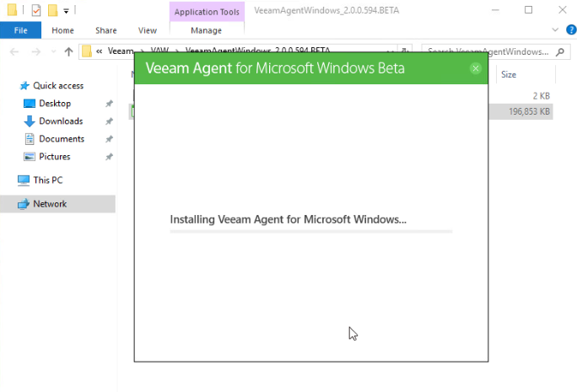This screenshot has width=577, height=392.
Task: Click the address bar folder icon
Action: coord(87,51)
